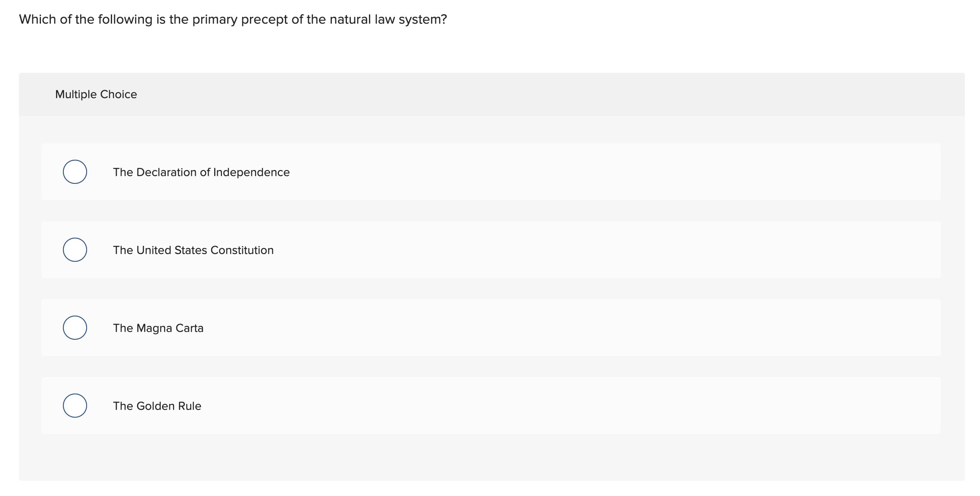Click the Multiple Choice header label
This screenshot has height=496, width=980.
click(96, 94)
